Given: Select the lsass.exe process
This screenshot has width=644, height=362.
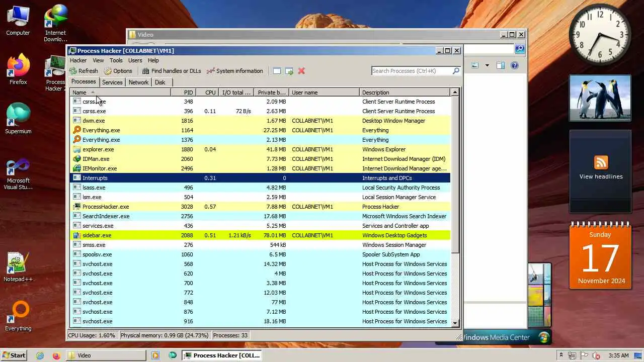Looking at the screenshot, I should (x=260, y=188).
